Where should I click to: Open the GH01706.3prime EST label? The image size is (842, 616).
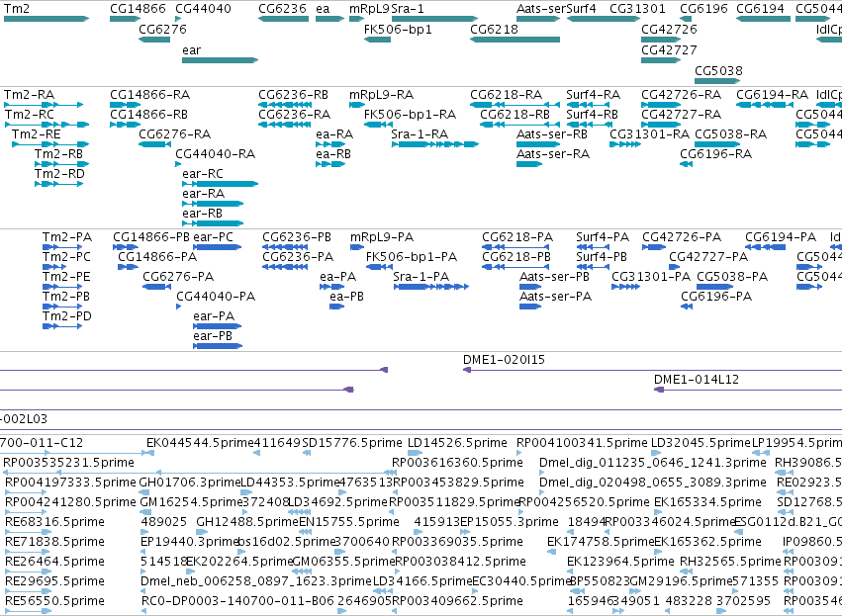pyautogui.click(x=190, y=483)
